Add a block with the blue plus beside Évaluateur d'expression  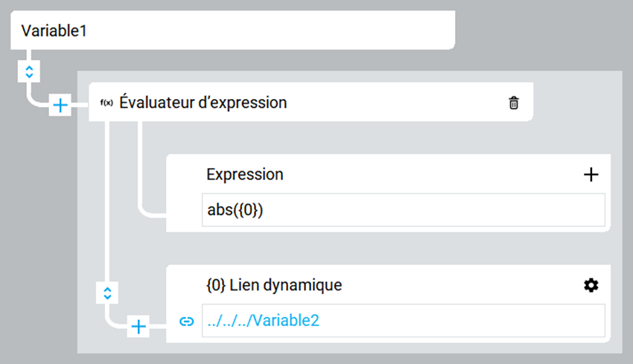[60, 105]
